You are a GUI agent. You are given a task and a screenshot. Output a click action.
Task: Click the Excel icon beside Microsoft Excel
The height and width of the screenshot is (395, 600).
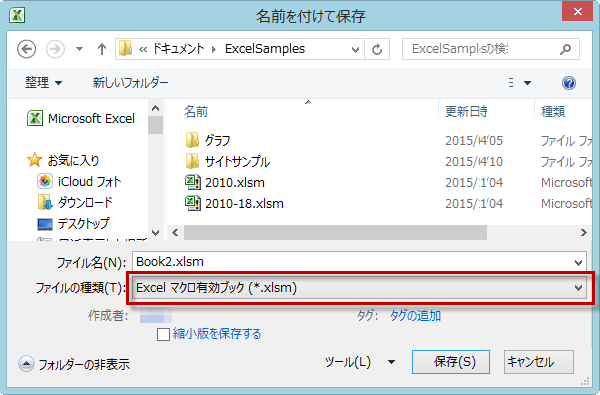pyautogui.click(x=35, y=118)
